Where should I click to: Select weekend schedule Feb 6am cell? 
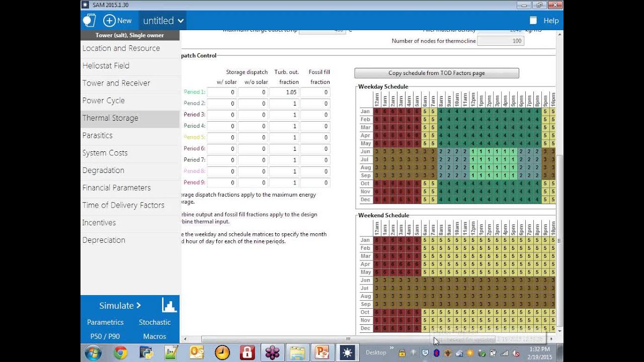[425, 248]
